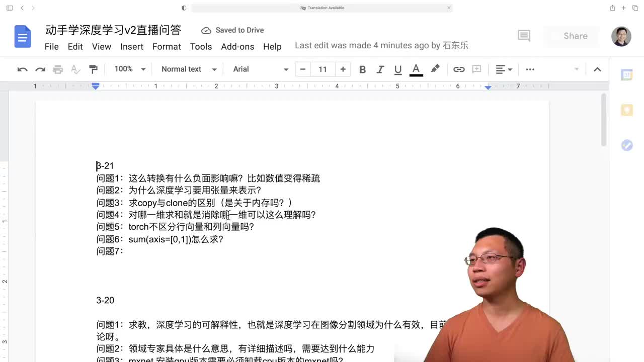Open the Arial font dropdown
The height and width of the screenshot is (362, 644).
click(261, 69)
